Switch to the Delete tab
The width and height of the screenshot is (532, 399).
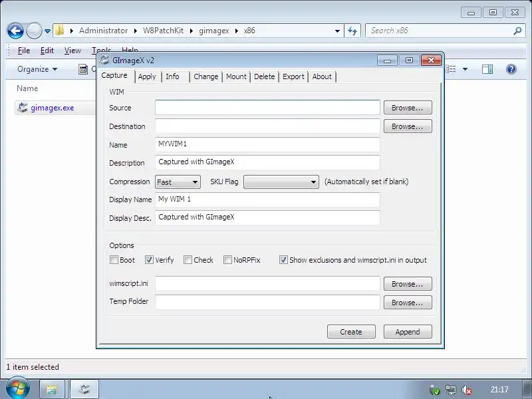264,76
